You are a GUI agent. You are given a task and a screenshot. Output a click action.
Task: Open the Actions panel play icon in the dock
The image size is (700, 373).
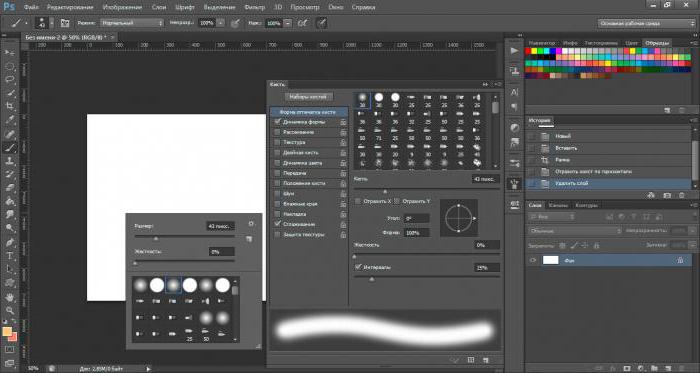tap(514, 51)
